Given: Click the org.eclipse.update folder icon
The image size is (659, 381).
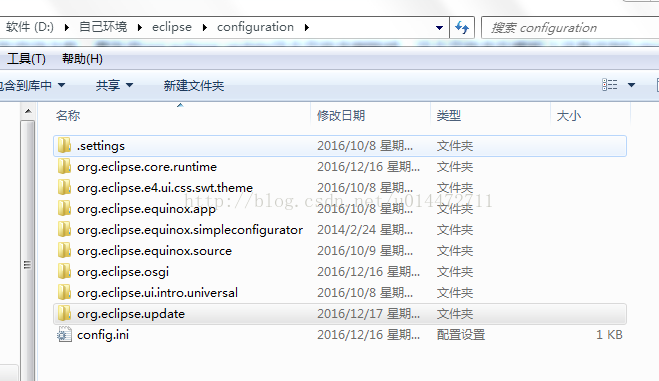Looking at the screenshot, I should [x=64, y=314].
